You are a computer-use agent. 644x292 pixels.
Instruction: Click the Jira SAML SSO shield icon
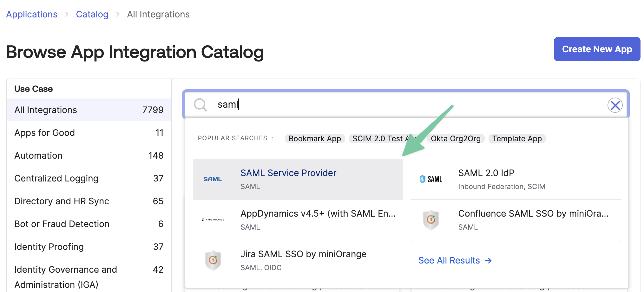[x=213, y=259]
